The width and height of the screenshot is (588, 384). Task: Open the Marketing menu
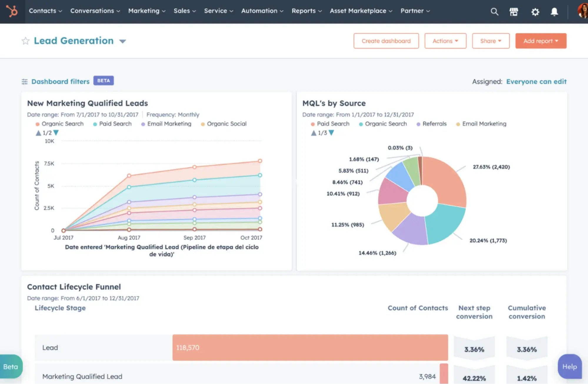146,11
